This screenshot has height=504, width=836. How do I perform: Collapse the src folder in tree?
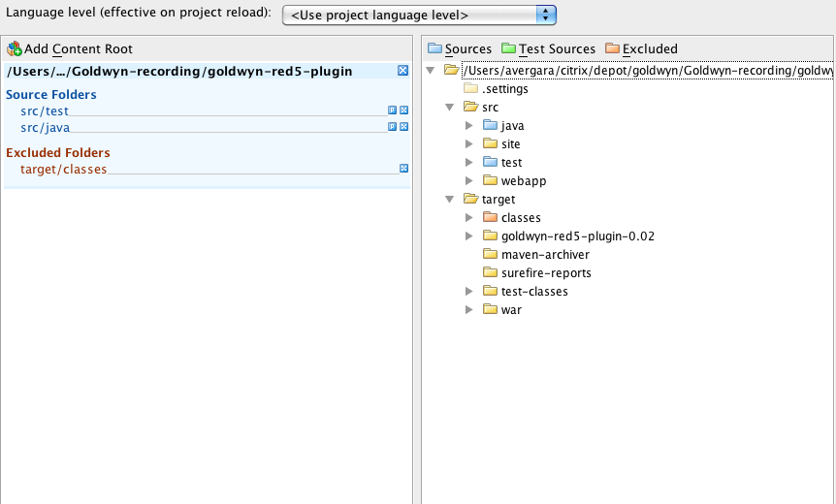pyautogui.click(x=450, y=107)
